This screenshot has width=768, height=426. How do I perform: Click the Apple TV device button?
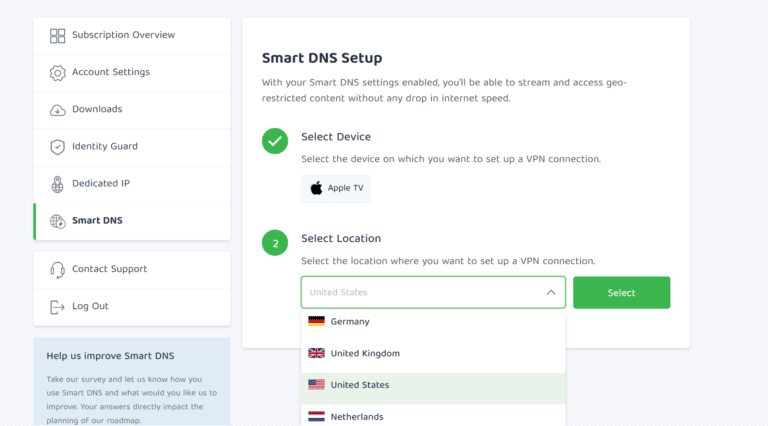tap(336, 188)
